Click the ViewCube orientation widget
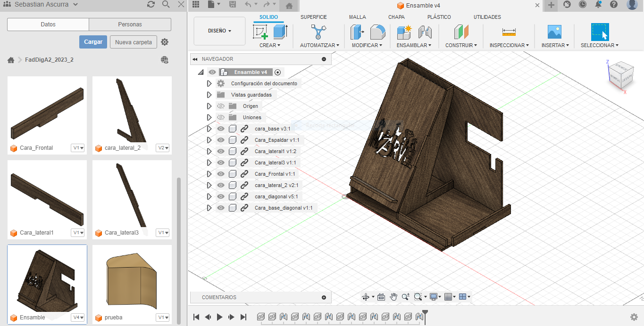 click(620, 75)
